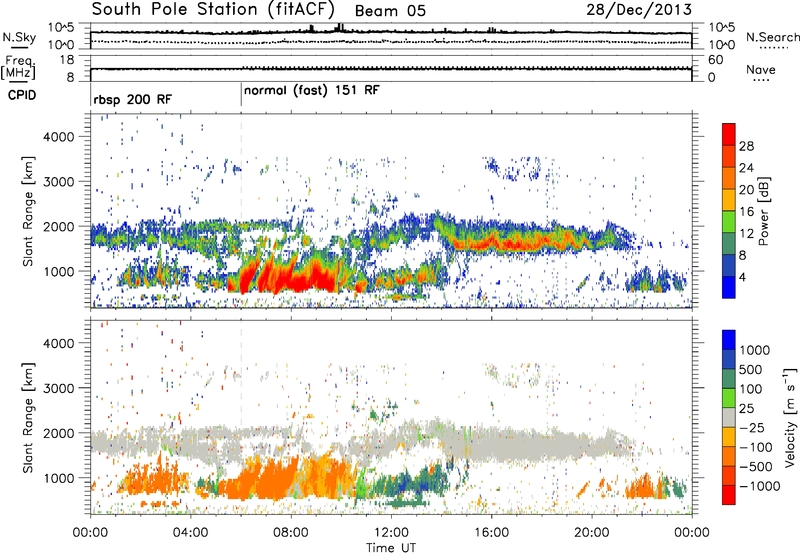Click the '18' frequency axis tick
Viewport: 800px width, 554px height.
67,60
